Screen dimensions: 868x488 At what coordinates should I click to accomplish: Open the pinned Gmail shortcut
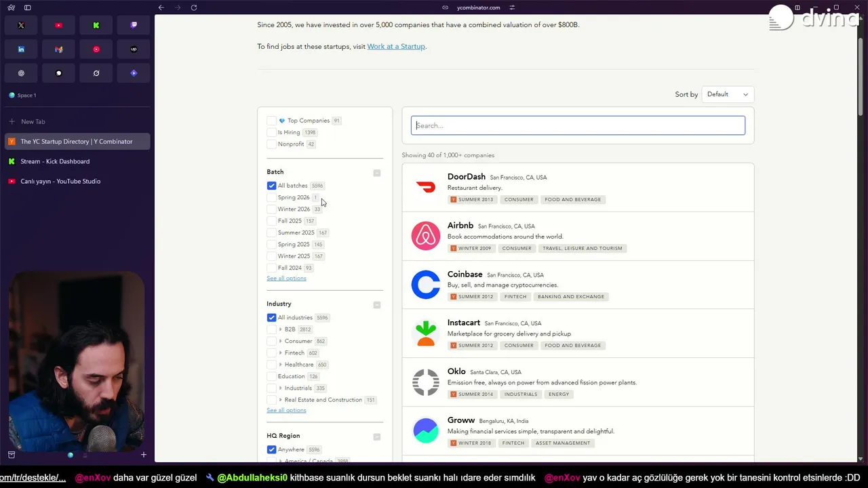point(58,49)
